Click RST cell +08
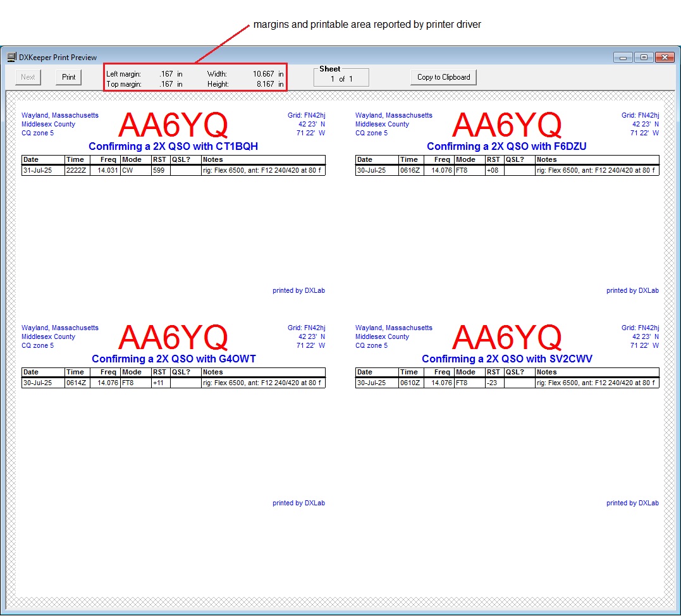Screen dimensions: 681x616 (x=494, y=170)
